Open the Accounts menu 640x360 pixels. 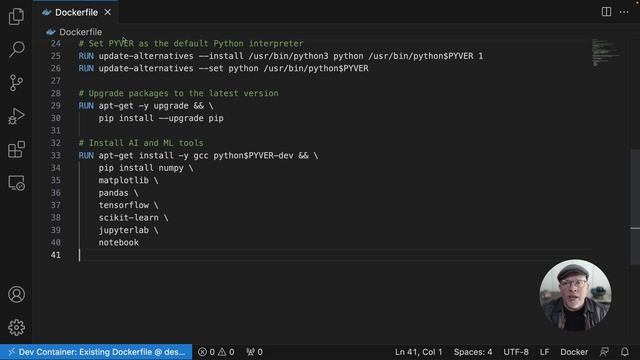pyautogui.click(x=16, y=294)
